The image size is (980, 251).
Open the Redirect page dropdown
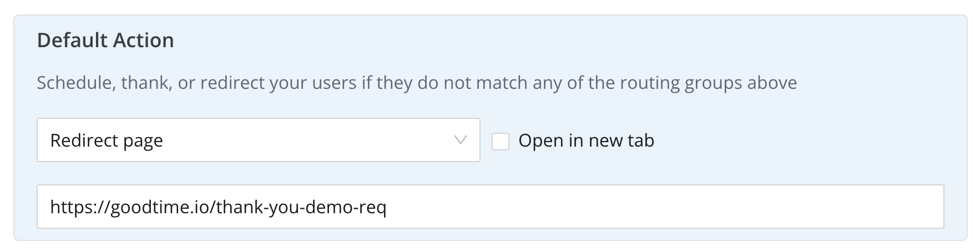tap(258, 140)
